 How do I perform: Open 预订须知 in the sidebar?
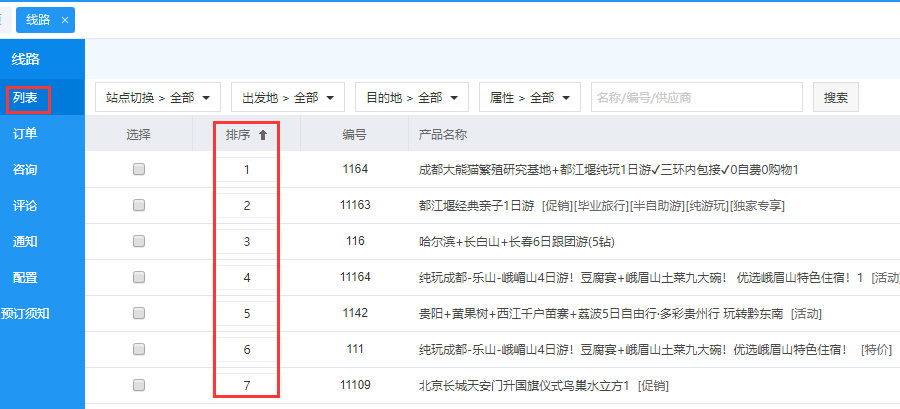[25, 314]
